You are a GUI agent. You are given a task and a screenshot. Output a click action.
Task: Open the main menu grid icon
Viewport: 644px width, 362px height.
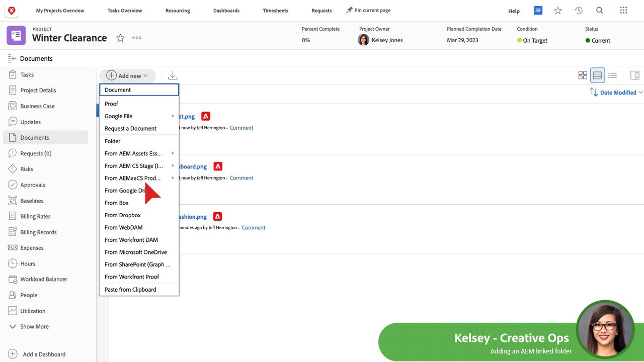(x=623, y=10)
